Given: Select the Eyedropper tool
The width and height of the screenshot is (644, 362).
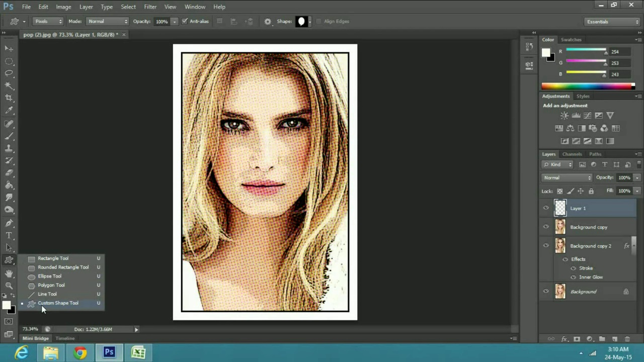Looking at the screenshot, I should [x=9, y=111].
